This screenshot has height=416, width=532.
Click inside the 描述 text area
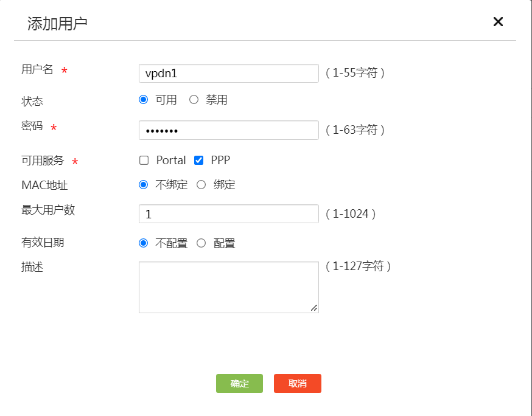click(x=228, y=287)
